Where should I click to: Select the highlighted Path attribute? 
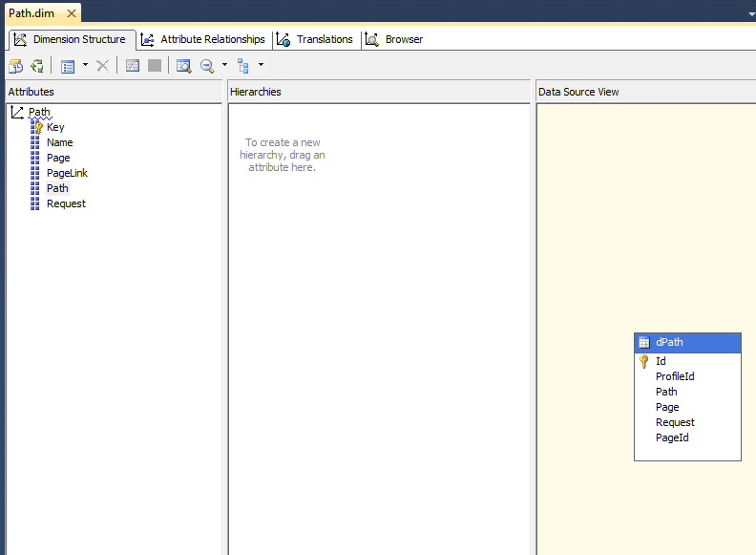[x=57, y=188]
